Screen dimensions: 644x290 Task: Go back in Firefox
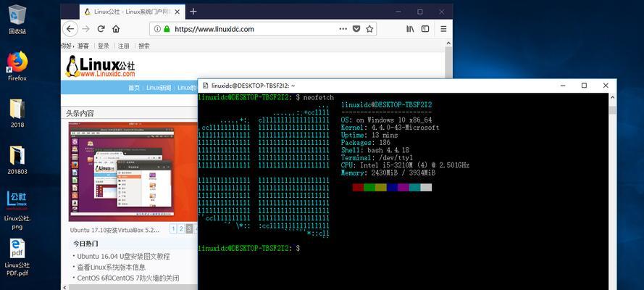(x=71, y=29)
